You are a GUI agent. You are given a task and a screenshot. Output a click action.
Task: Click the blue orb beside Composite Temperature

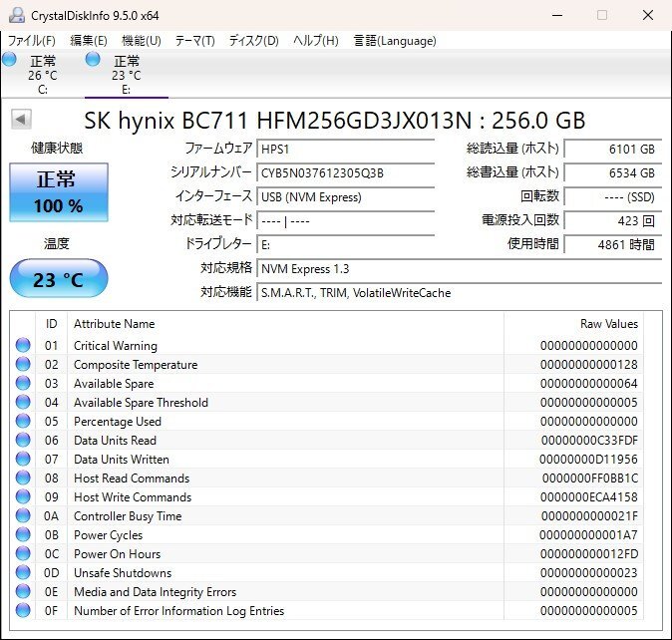coord(23,365)
